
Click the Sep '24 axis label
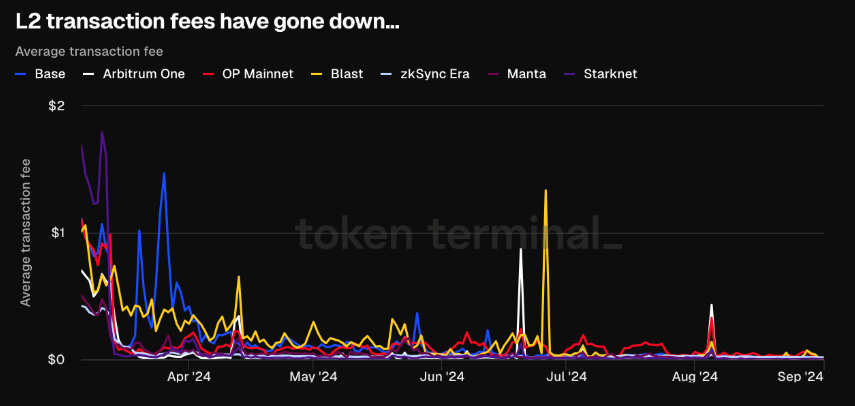(799, 377)
